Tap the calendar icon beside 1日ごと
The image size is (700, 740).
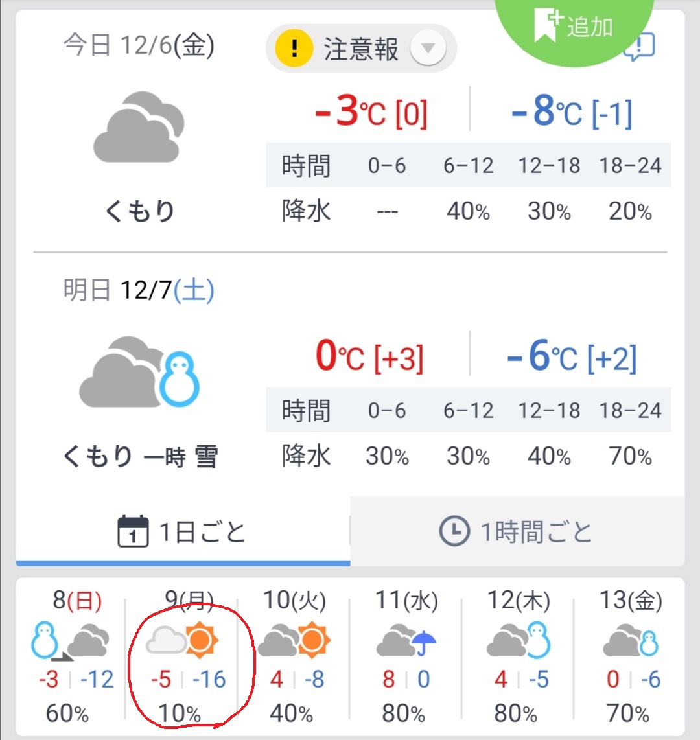134,532
